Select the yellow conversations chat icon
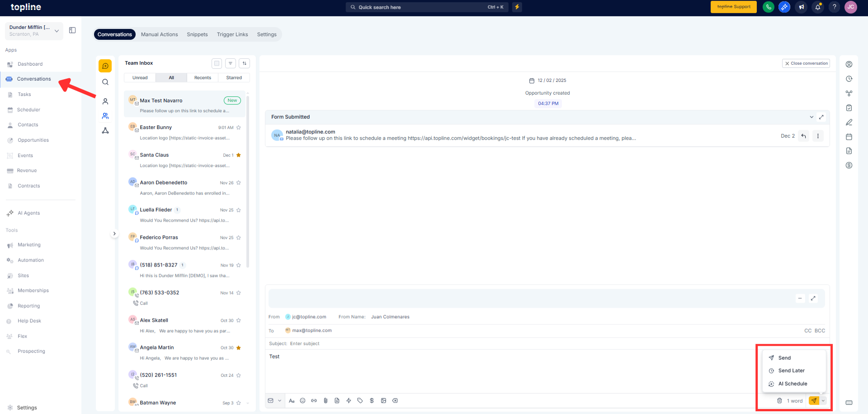Screen dimensions: 868x414 pos(105,66)
